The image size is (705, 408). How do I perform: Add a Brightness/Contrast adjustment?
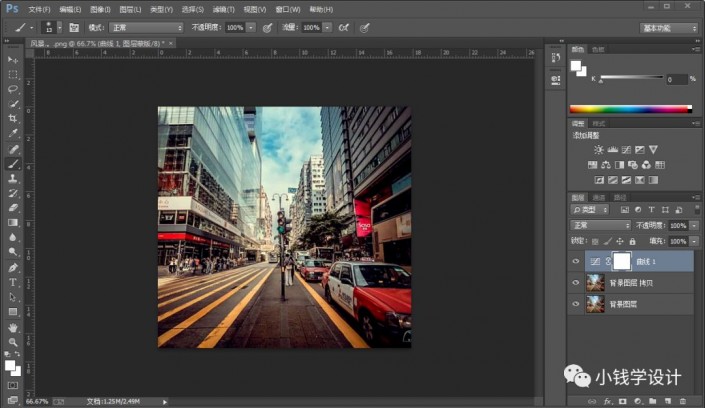point(598,150)
